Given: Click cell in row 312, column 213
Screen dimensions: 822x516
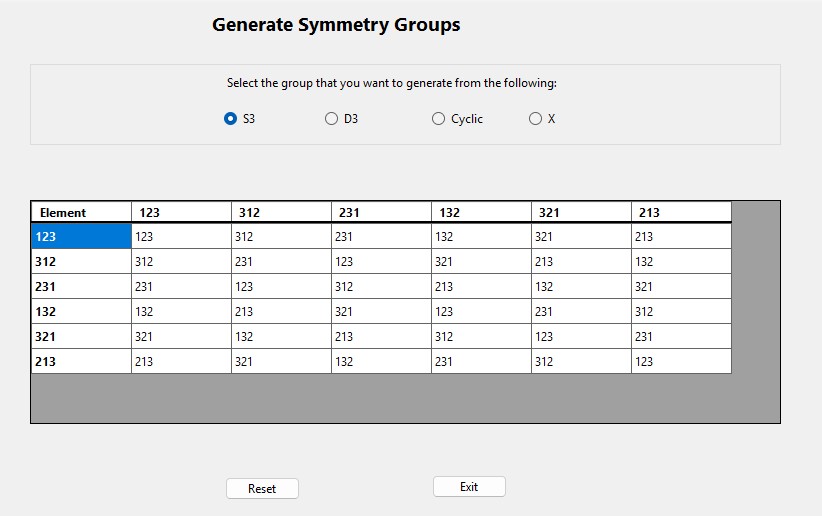Looking at the screenshot, I should click(682, 261).
